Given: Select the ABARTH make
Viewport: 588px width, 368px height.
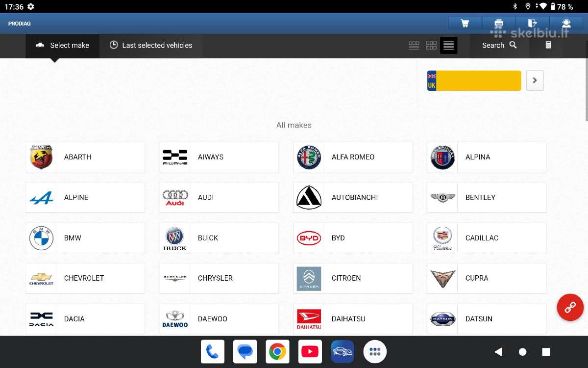Looking at the screenshot, I should click(85, 157).
